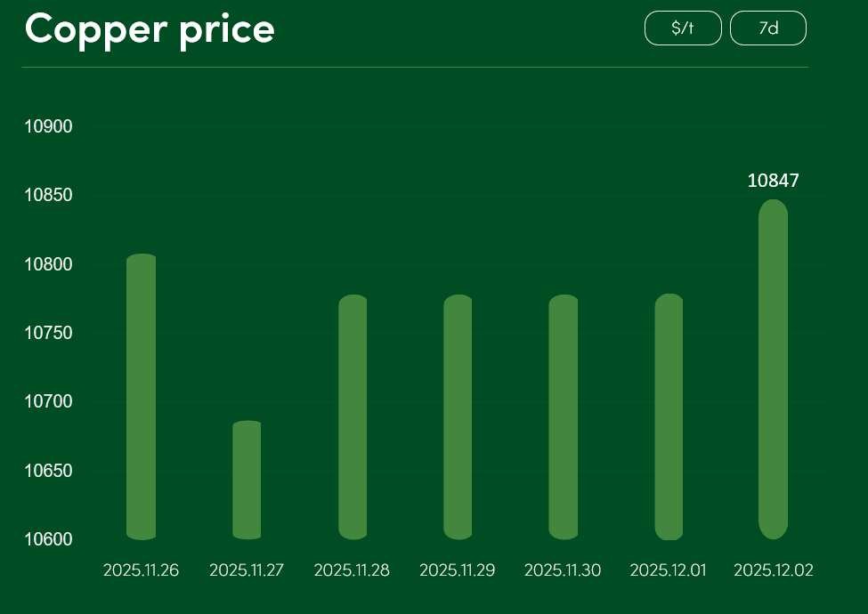Click the 2025.11.27 date label
Viewport: 868px width, 614px height.
point(247,570)
